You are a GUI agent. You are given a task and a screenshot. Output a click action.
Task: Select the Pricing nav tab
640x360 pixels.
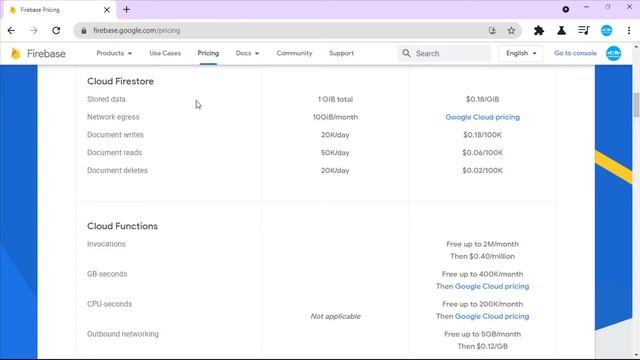click(x=208, y=53)
